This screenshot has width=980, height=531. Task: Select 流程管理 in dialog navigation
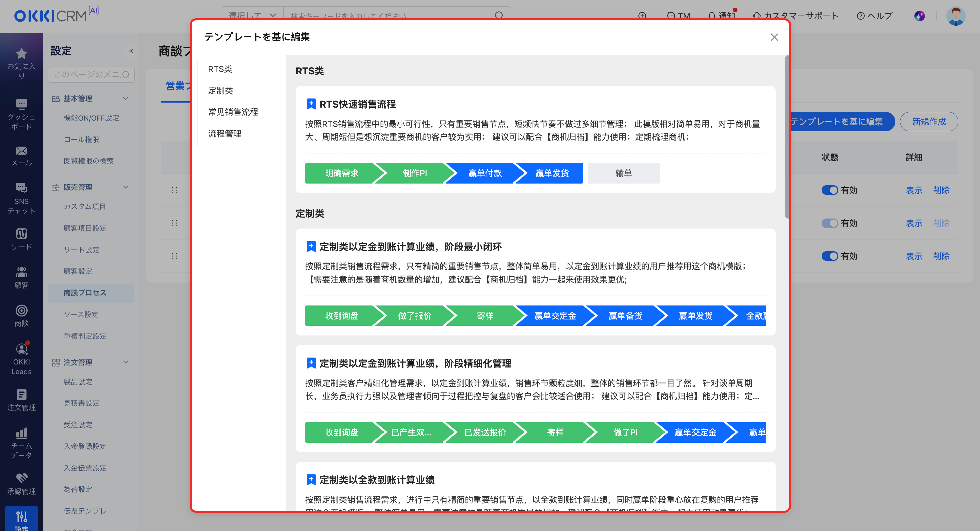tap(224, 133)
